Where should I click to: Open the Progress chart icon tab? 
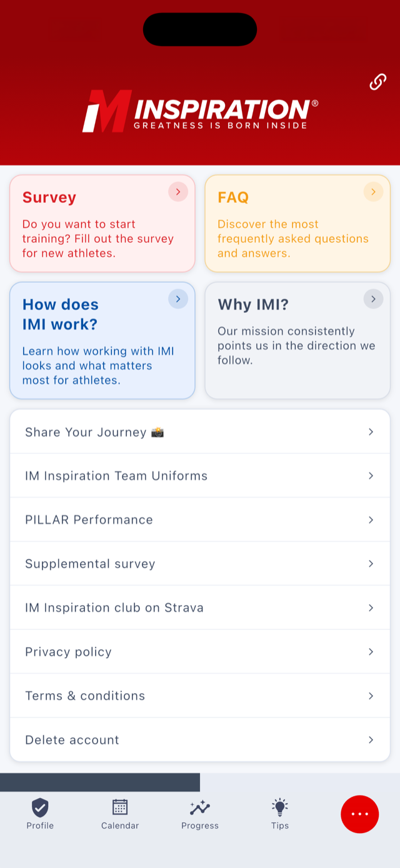200,808
